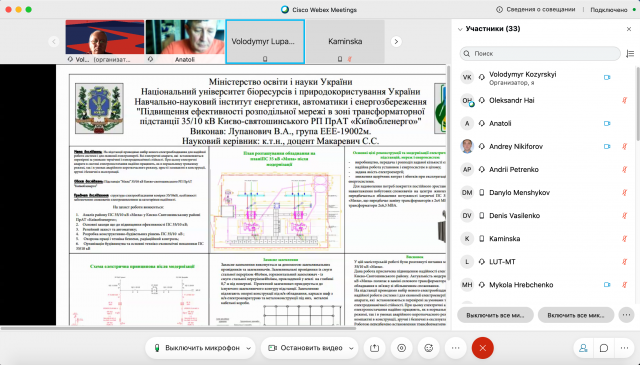Viewport: 640px width, 365px height.
Task: Toggle the participants panel icon
Action: coord(583,348)
